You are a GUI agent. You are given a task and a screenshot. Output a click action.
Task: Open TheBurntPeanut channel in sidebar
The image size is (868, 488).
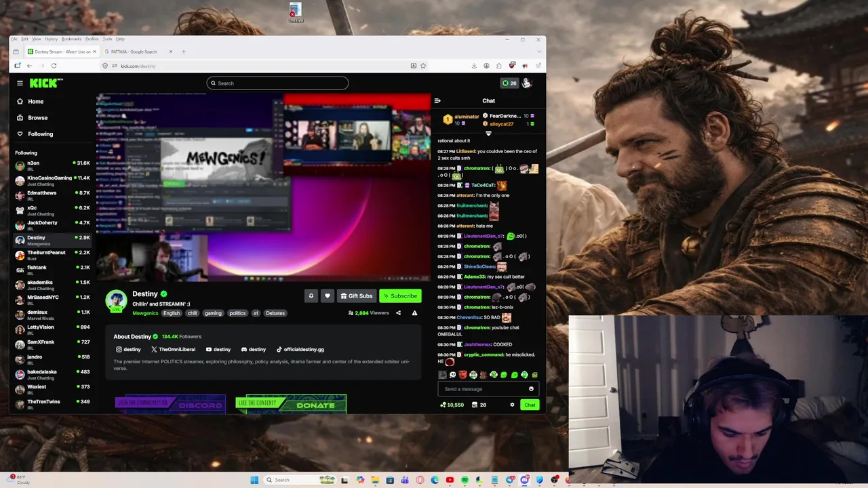pos(53,255)
